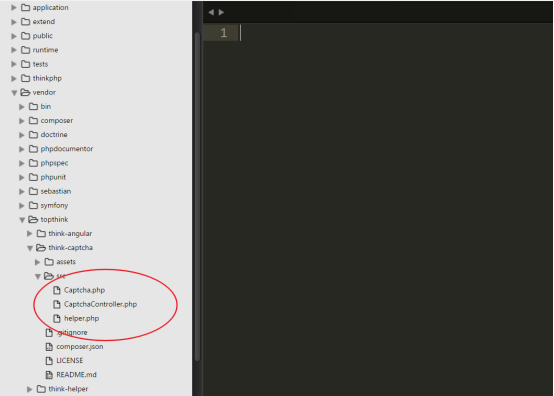Collapse the think-captcha folder arrow
The height and width of the screenshot is (396, 554).
tap(30, 248)
